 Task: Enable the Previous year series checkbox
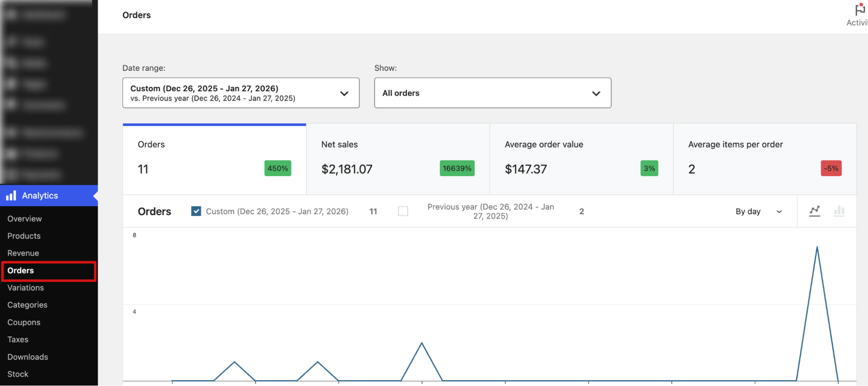click(403, 211)
